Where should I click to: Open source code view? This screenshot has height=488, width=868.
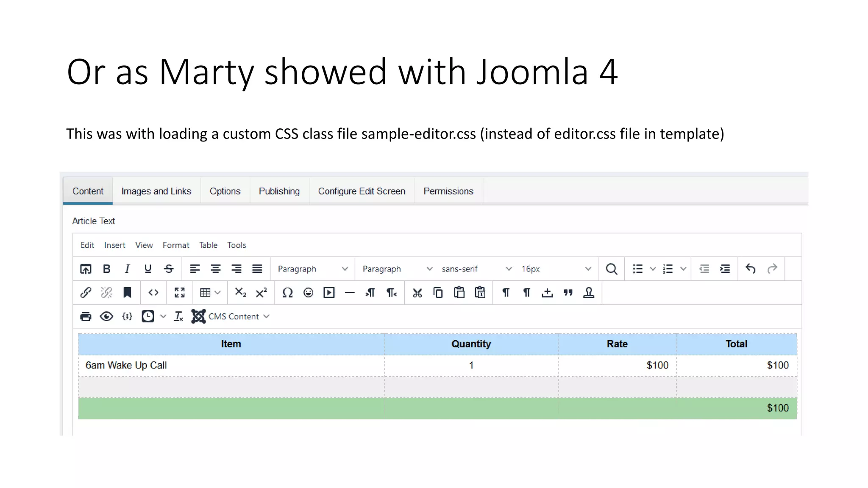(x=153, y=293)
